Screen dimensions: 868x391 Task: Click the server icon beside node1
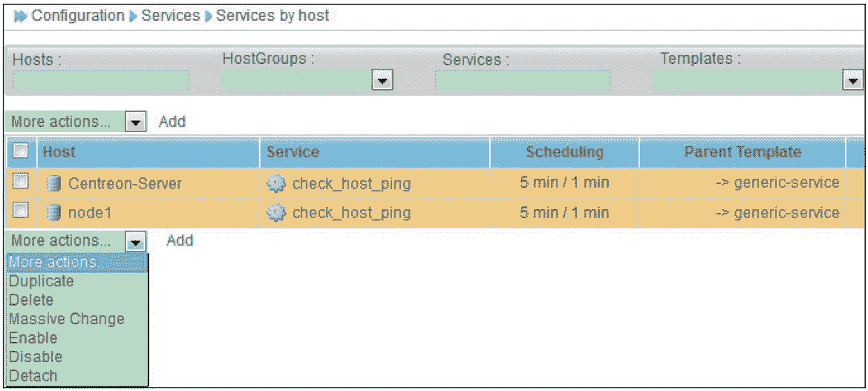pyautogui.click(x=53, y=213)
